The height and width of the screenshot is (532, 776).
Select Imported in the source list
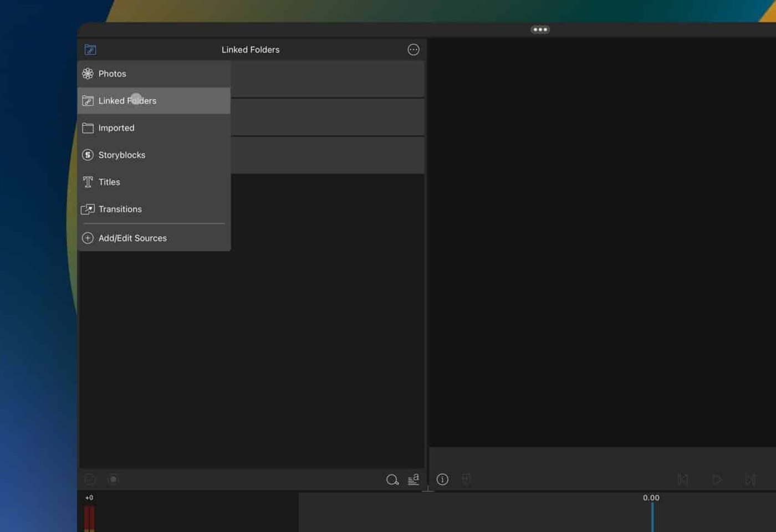pos(116,128)
